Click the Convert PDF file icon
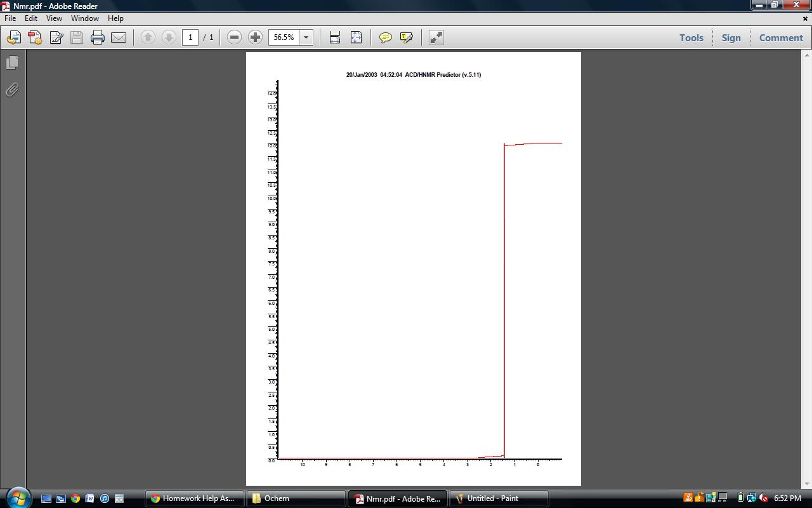Viewport: 812px width, 508px height. (35, 37)
